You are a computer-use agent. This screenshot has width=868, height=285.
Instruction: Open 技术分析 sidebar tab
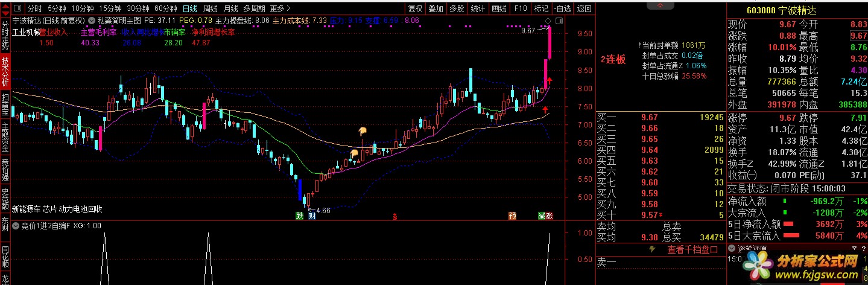[5, 72]
